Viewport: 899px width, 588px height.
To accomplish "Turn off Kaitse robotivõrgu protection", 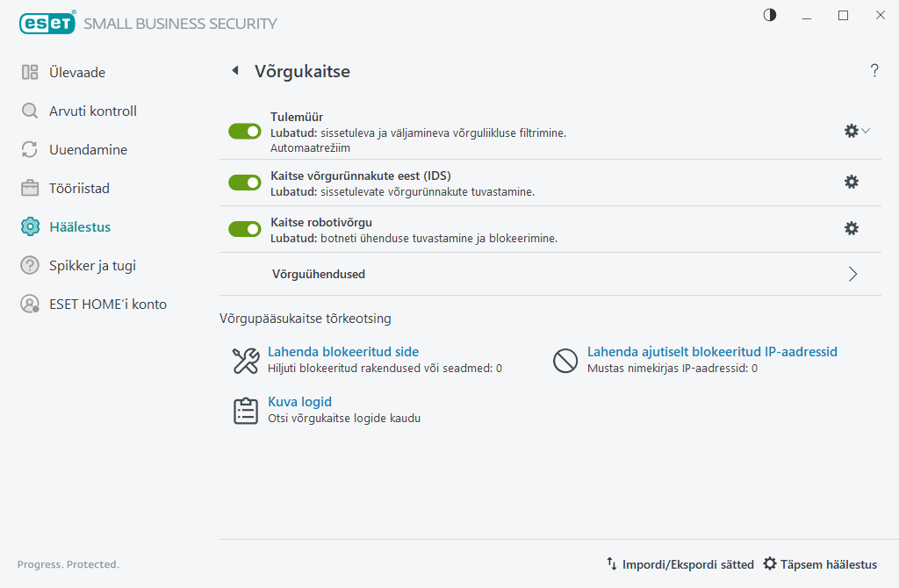I will click(x=244, y=228).
